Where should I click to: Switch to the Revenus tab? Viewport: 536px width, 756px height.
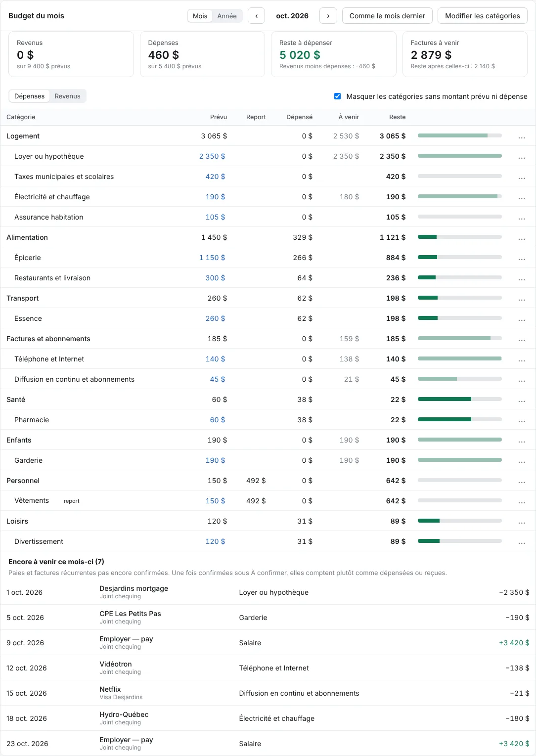[67, 96]
